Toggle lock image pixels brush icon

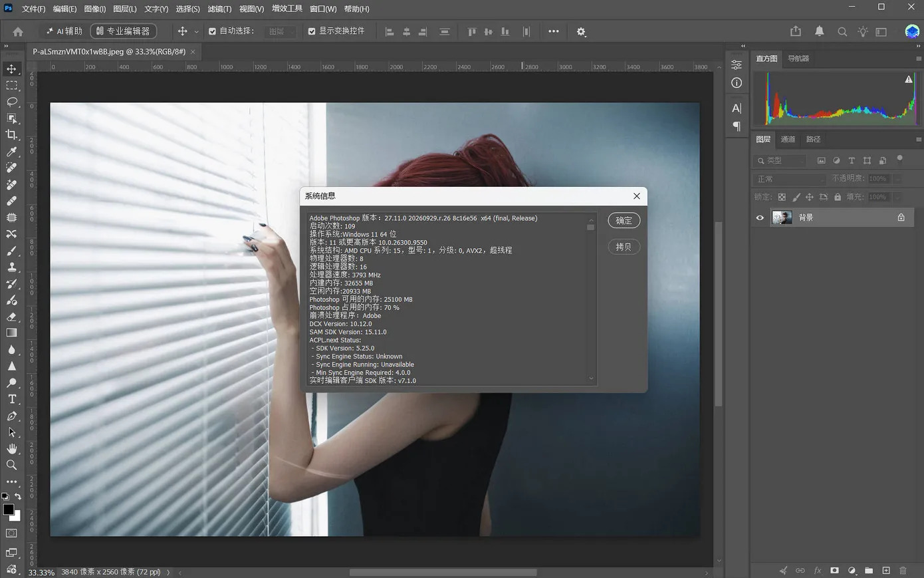click(796, 197)
